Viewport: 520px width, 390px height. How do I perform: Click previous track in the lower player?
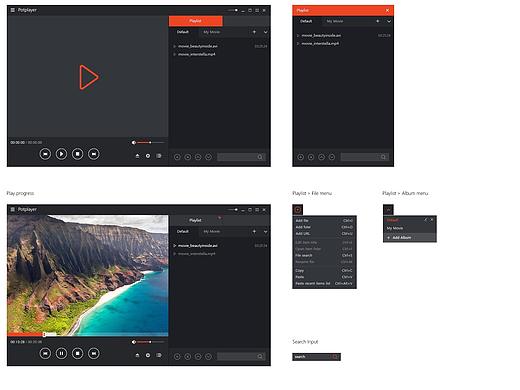(x=45, y=353)
